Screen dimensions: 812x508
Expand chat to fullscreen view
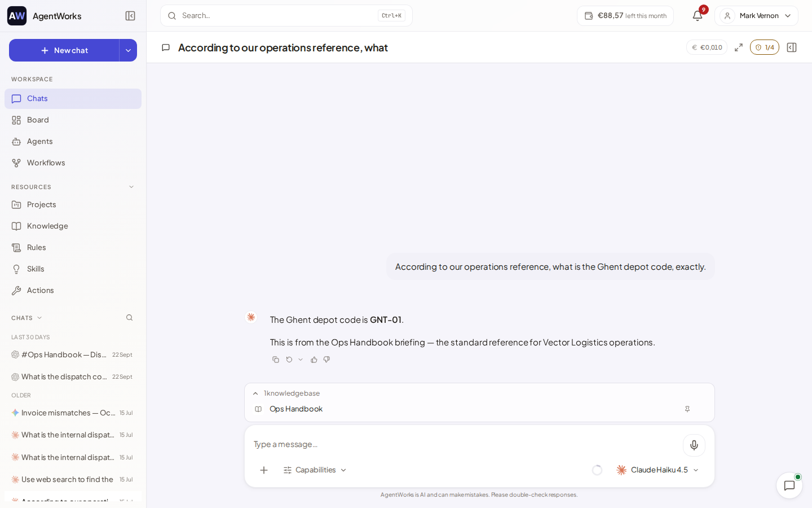(x=739, y=47)
